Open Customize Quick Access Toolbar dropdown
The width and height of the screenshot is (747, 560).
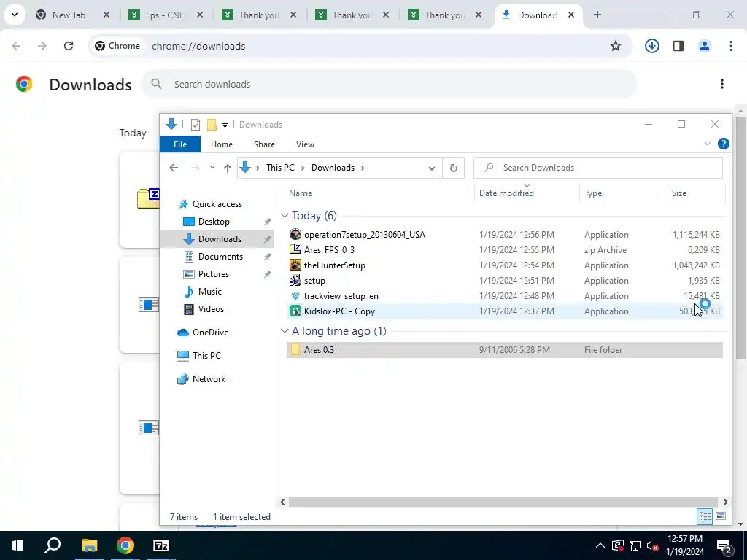225,125
